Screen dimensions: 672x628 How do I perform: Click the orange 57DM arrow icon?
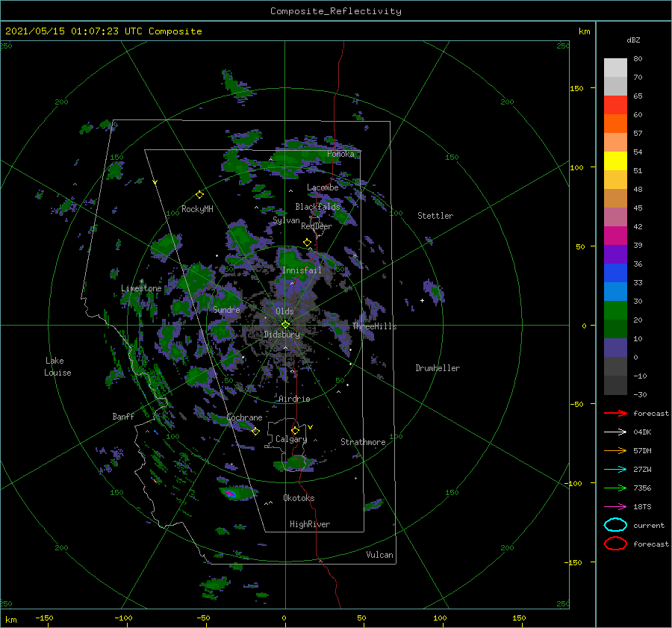(x=615, y=450)
